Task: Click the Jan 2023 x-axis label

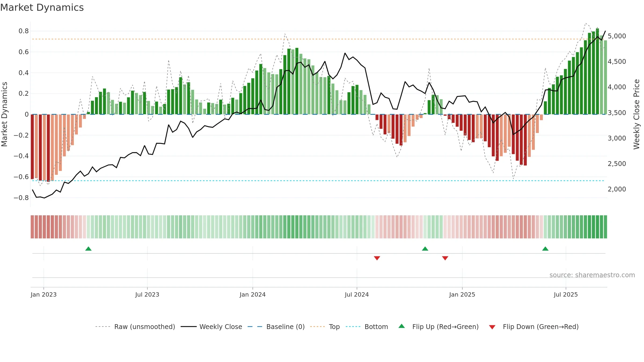Action: click(x=44, y=294)
